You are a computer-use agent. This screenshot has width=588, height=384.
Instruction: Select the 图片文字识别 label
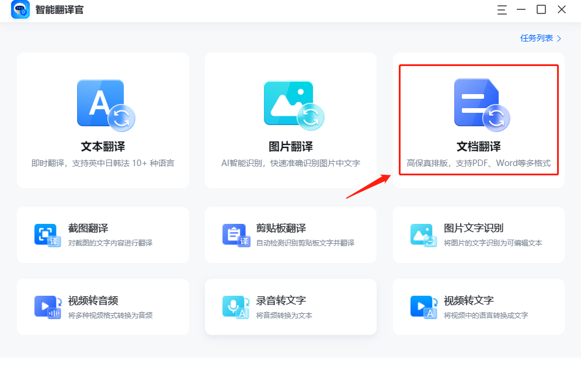coord(474,228)
